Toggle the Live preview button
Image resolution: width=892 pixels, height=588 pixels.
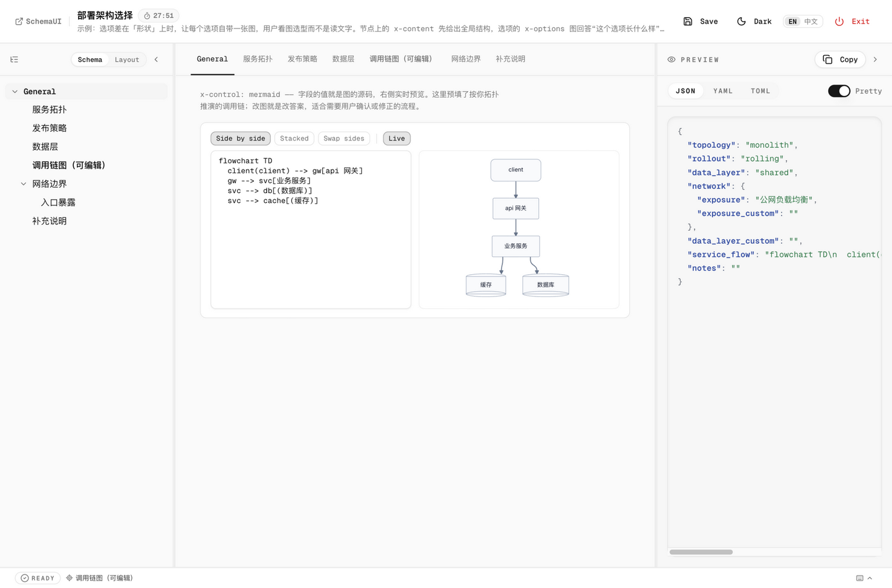click(x=396, y=139)
